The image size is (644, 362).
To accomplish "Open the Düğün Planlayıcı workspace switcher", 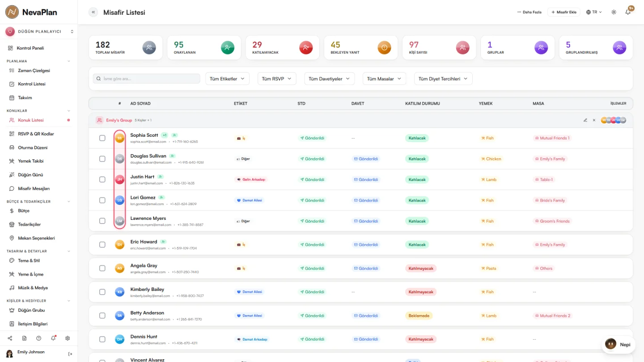I will click(39, 31).
